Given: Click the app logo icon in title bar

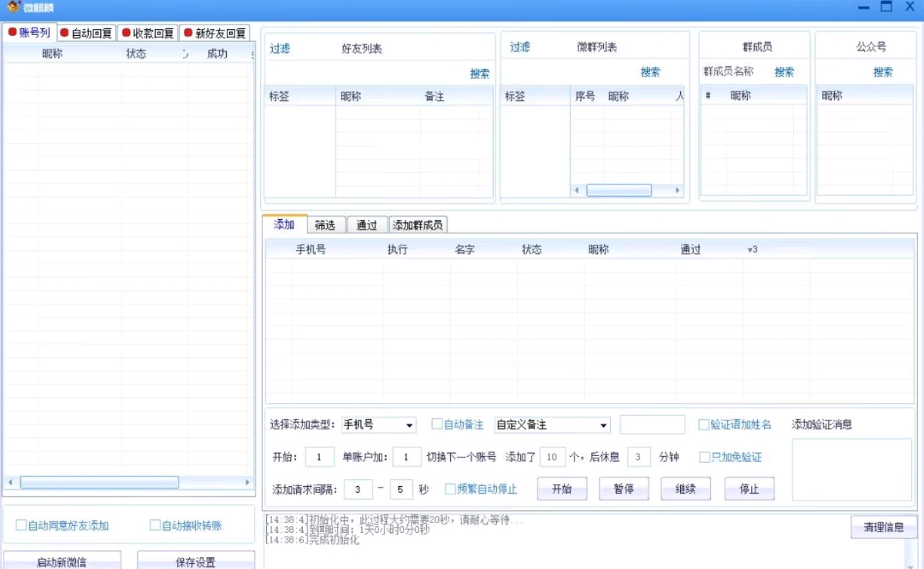Looking at the screenshot, I should coord(14,7).
